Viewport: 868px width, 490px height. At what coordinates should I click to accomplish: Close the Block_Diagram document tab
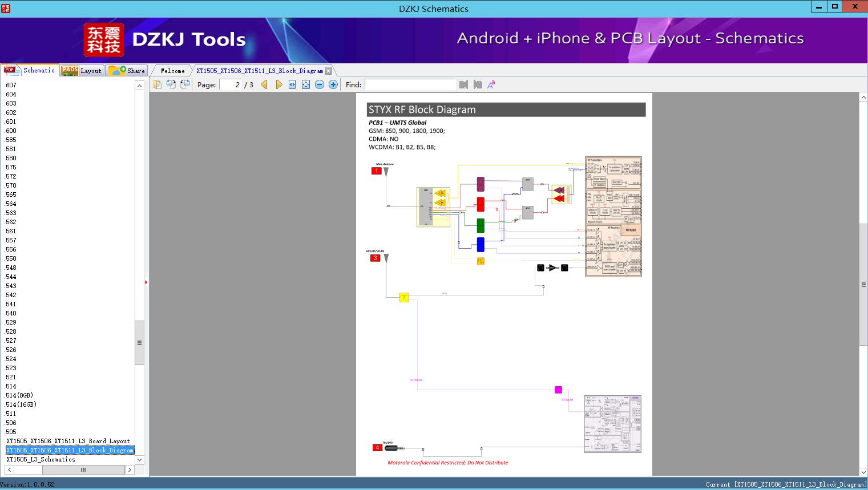(329, 71)
